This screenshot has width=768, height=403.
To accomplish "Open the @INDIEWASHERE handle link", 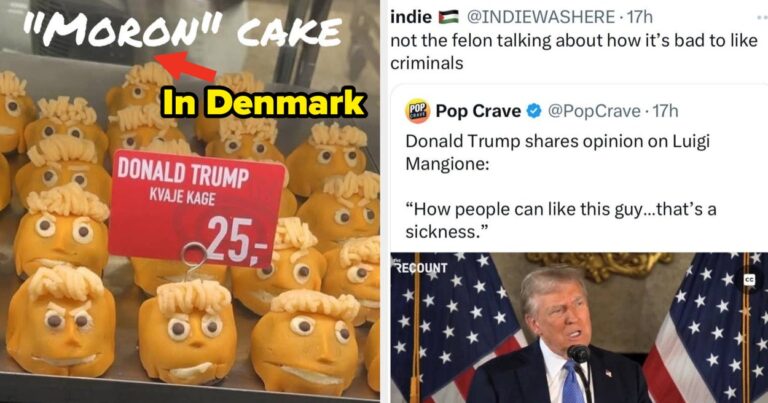I will pyautogui.click(x=541, y=17).
